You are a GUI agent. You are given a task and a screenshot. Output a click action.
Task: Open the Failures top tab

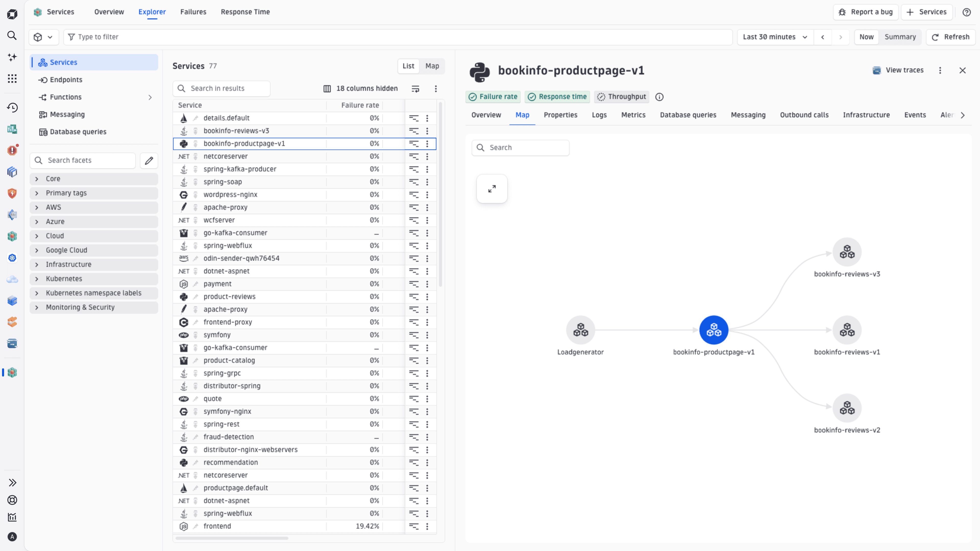click(193, 12)
